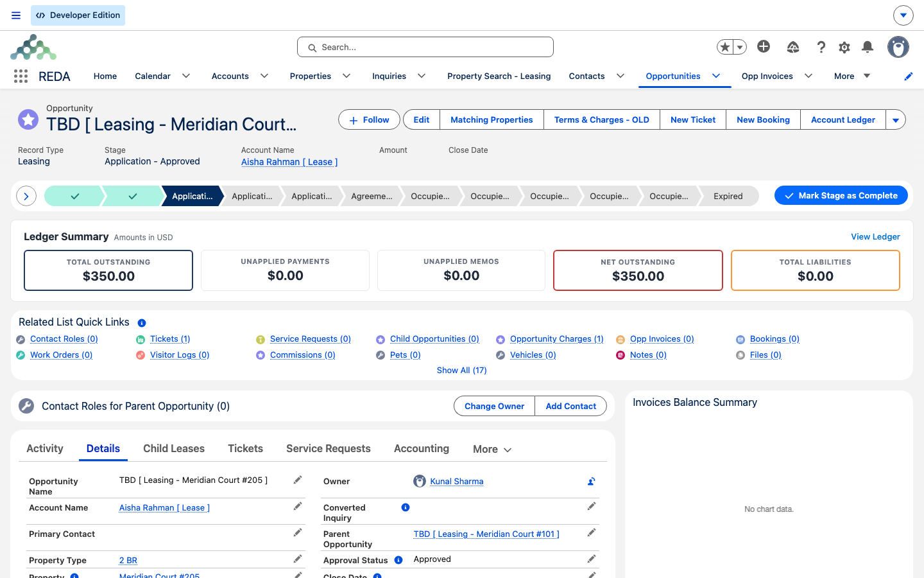Show info tooltip for Approval Status
Screen dimensions: 924x578
(x=398, y=560)
